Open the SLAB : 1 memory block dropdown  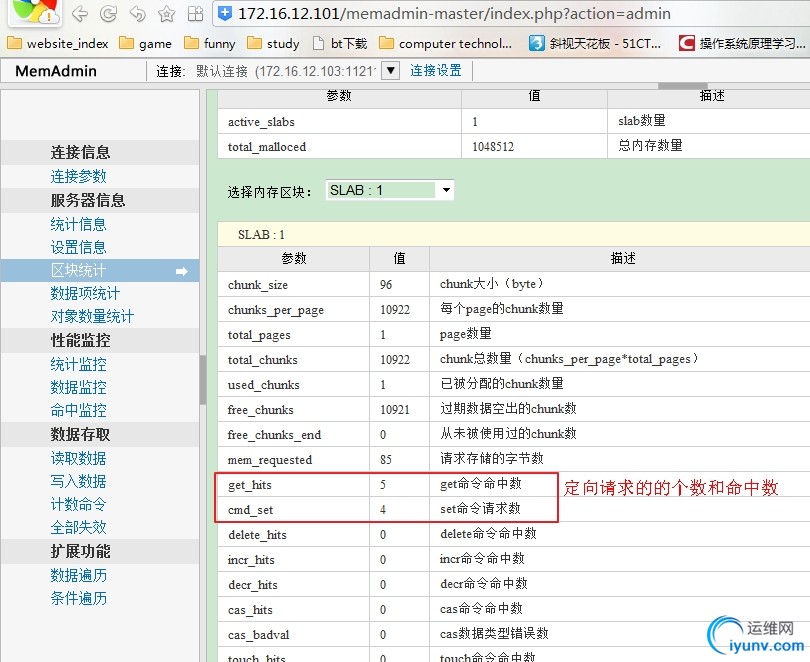[390, 191]
